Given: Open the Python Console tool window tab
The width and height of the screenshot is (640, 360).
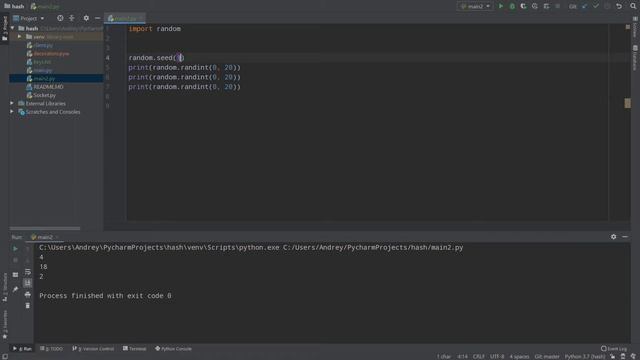Looking at the screenshot, I should click(x=173, y=349).
